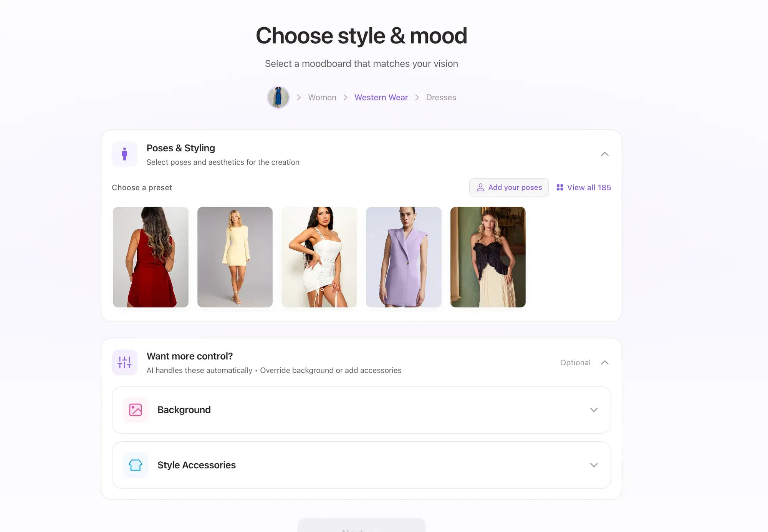768x532 pixels.
Task: Click the grid icon beside View all 185
Action: (x=560, y=187)
